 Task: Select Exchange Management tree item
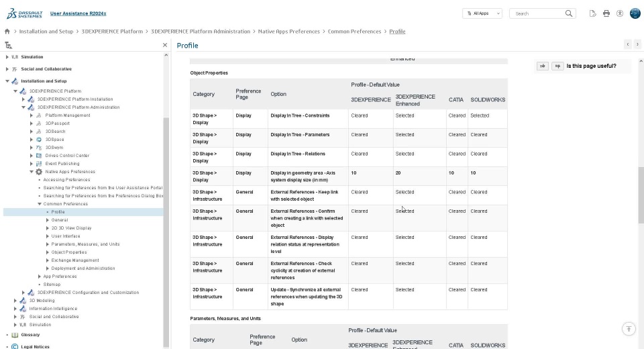pyautogui.click(x=75, y=260)
